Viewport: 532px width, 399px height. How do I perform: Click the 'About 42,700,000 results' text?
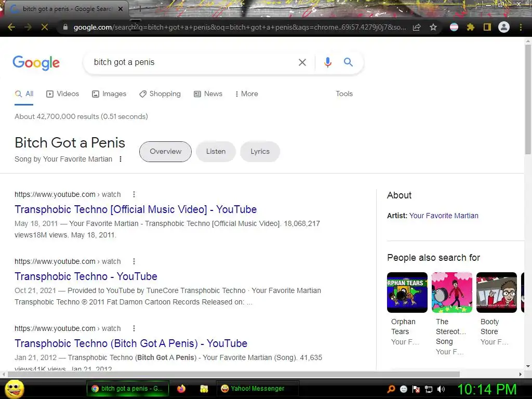(x=81, y=117)
